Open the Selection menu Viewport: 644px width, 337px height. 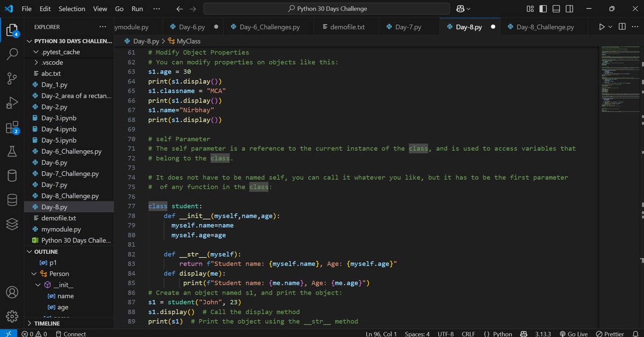[72, 9]
